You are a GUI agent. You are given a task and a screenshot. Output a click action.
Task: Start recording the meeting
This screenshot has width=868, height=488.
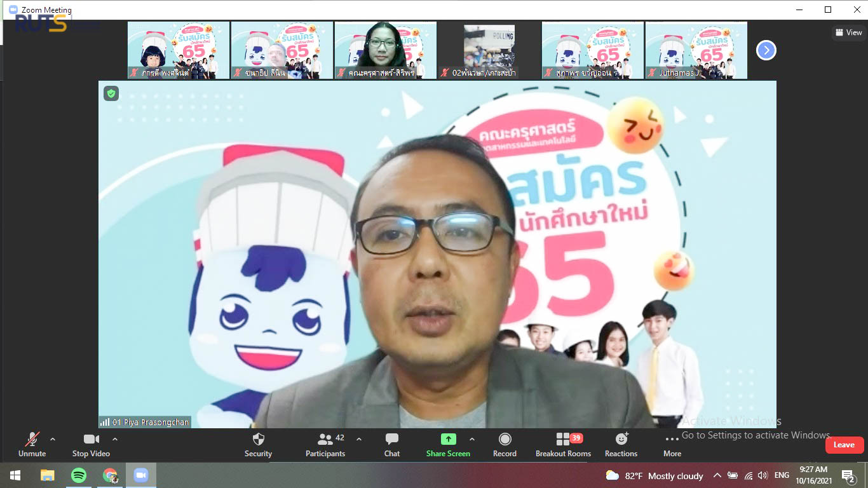[x=505, y=444]
